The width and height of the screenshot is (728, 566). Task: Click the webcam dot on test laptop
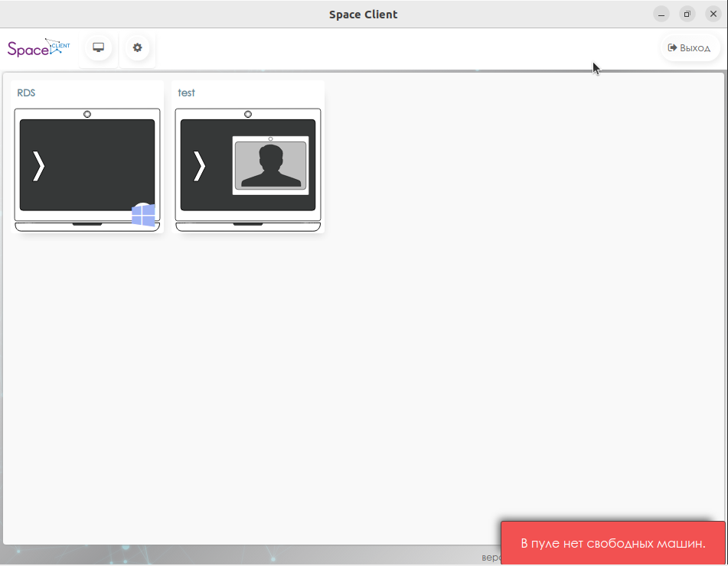pos(248,114)
